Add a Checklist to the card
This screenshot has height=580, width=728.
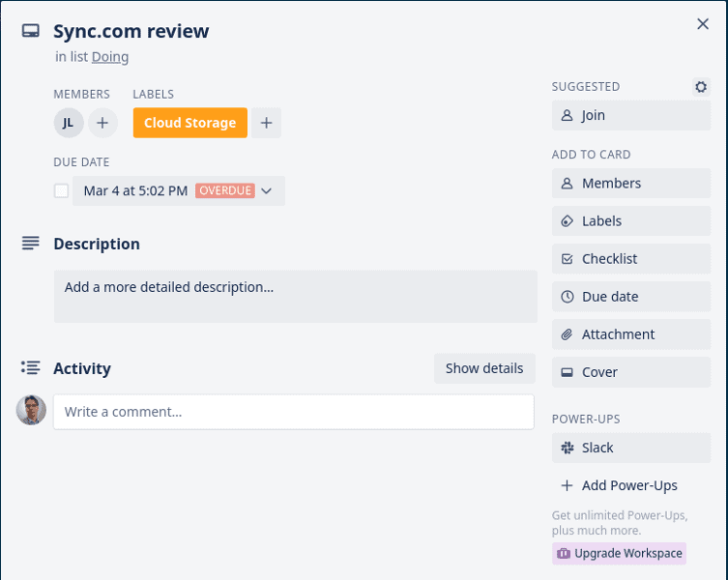point(631,259)
